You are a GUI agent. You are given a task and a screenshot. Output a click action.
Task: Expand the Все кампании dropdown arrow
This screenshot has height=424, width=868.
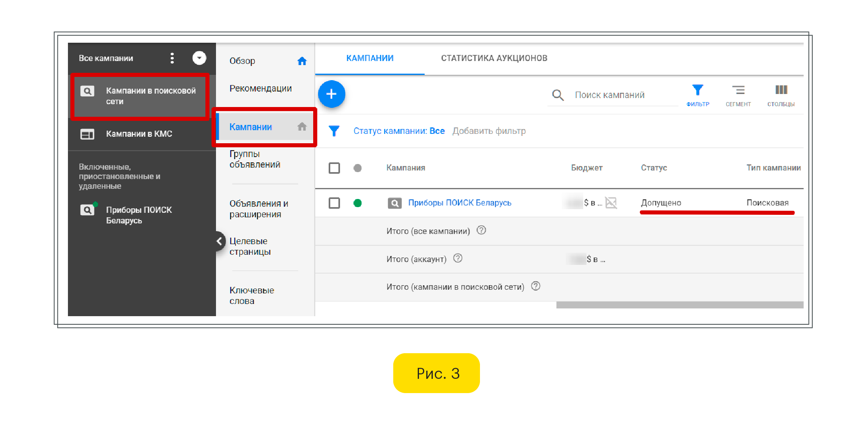(199, 58)
